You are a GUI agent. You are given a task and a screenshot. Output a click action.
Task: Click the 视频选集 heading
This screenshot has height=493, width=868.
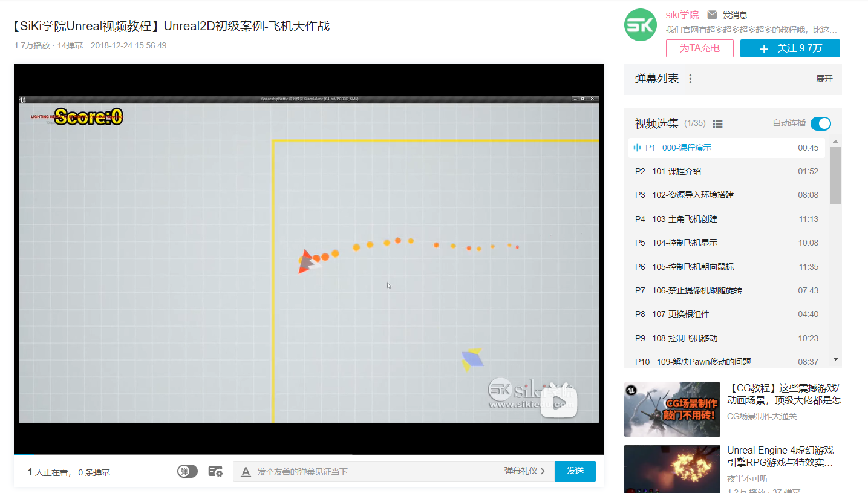point(657,123)
